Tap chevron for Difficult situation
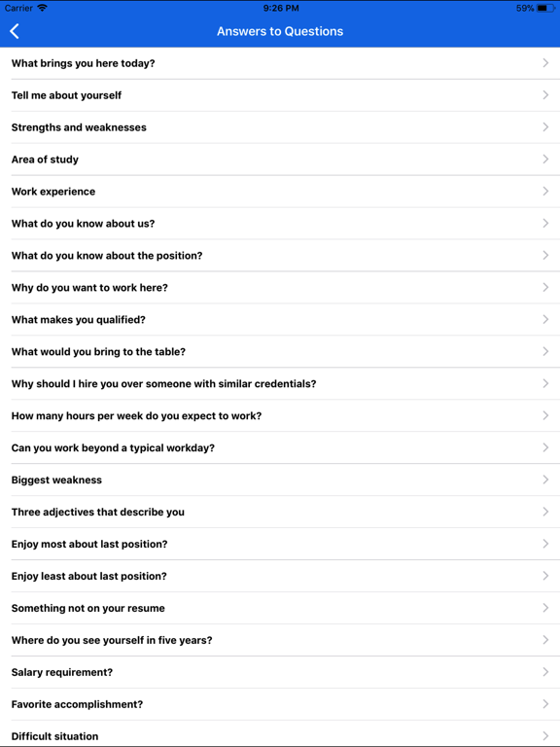The width and height of the screenshot is (560, 747). [x=545, y=735]
